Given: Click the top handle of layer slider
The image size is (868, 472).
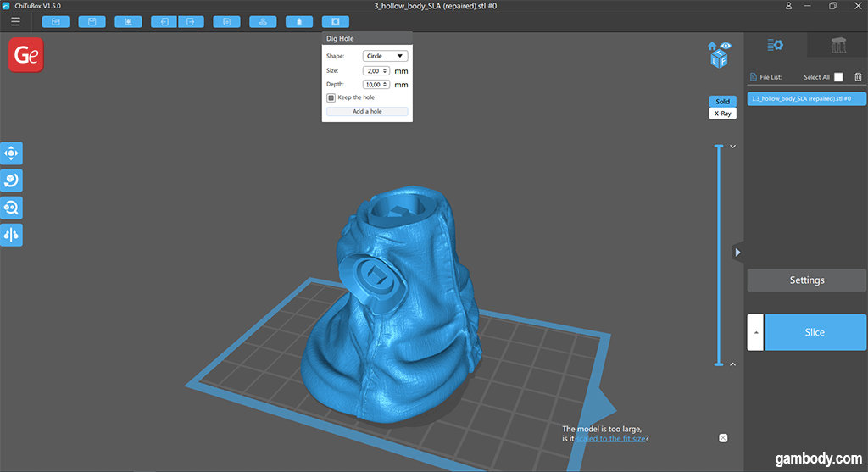Looking at the screenshot, I should (719, 147).
